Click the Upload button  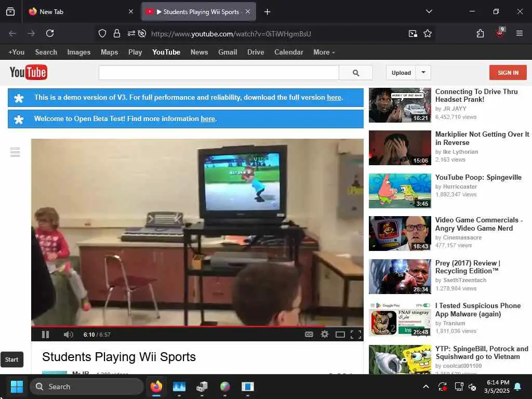click(x=401, y=73)
